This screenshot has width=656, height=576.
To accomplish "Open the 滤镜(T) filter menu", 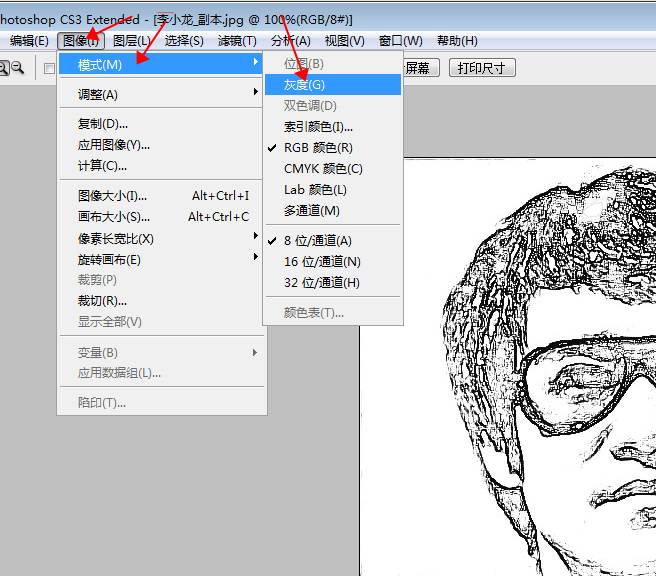I will 237,41.
